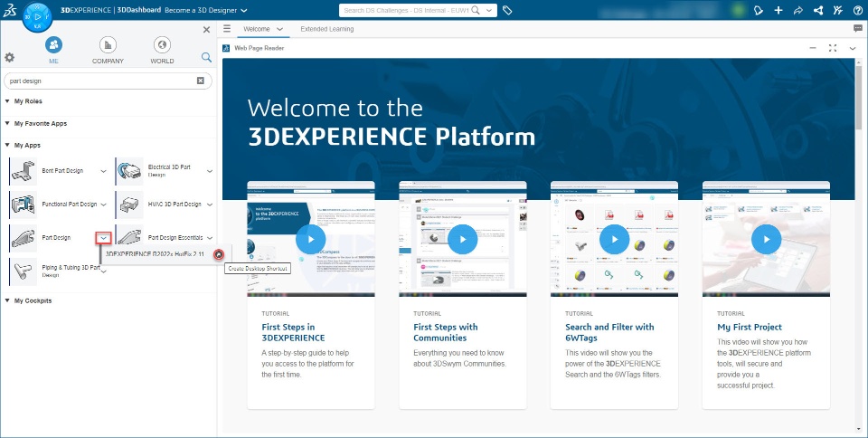Select the COMPANY quadrant icon
Image resolution: width=868 pixels, height=438 pixels.
click(x=108, y=45)
